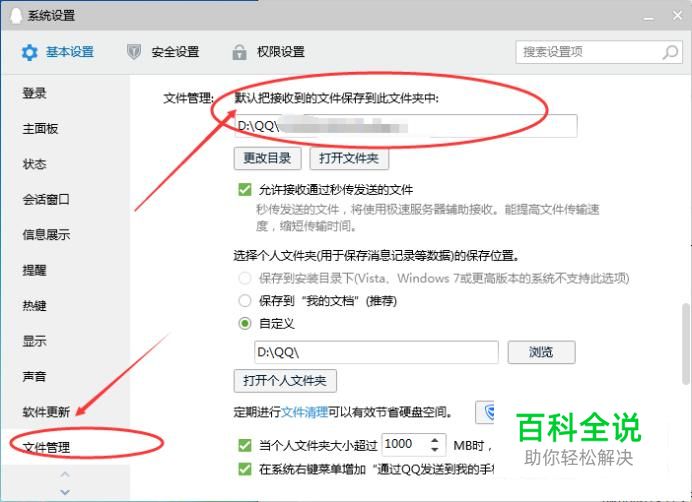
Task: Select 会话窗口 in the sidebar
Action: [46, 199]
